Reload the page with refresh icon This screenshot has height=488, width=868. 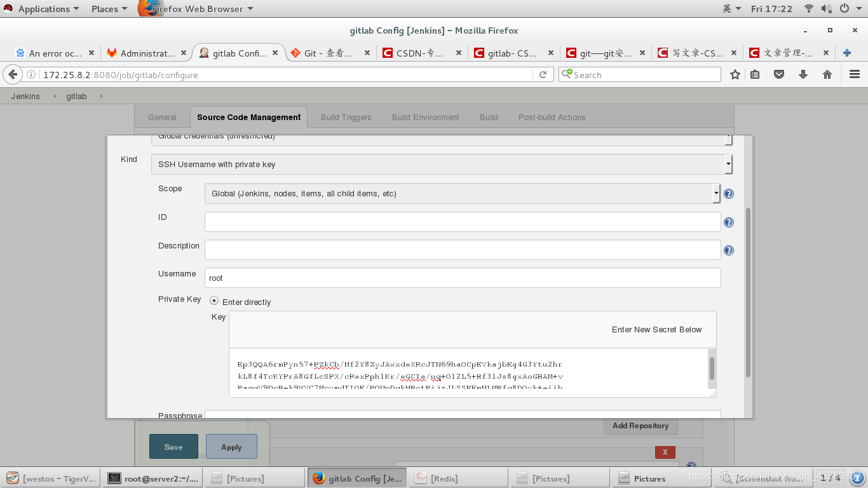point(543,74)
